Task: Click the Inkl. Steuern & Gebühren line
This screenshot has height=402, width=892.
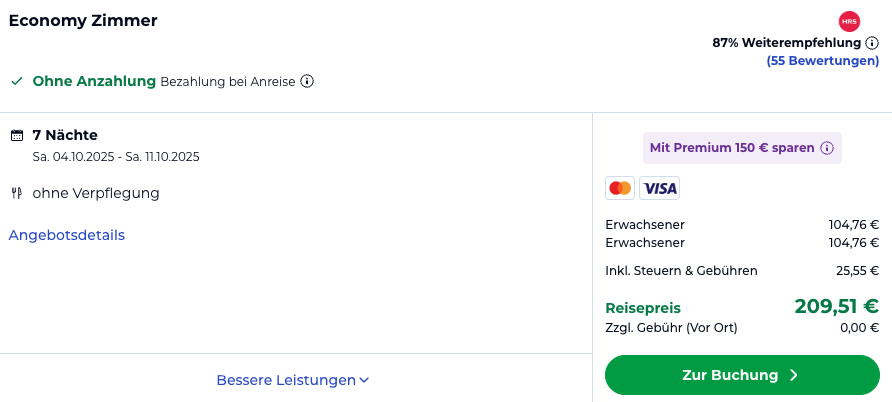Action: click(x=681, y=270)
